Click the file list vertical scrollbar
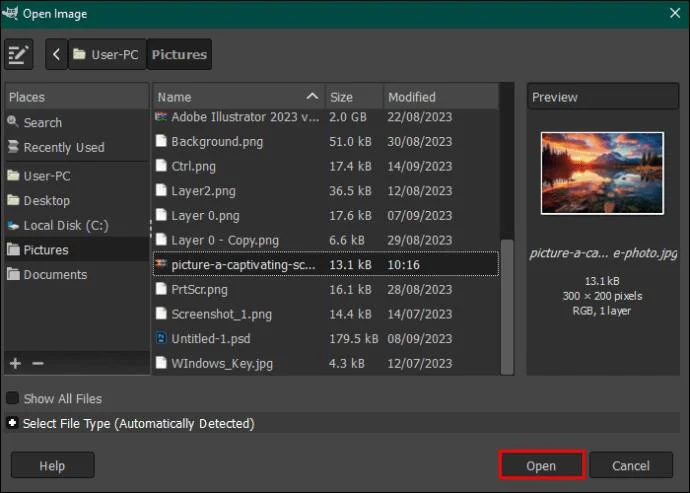Image resolution: width=690 pixels, height=493 pixels. click(507, 306)
